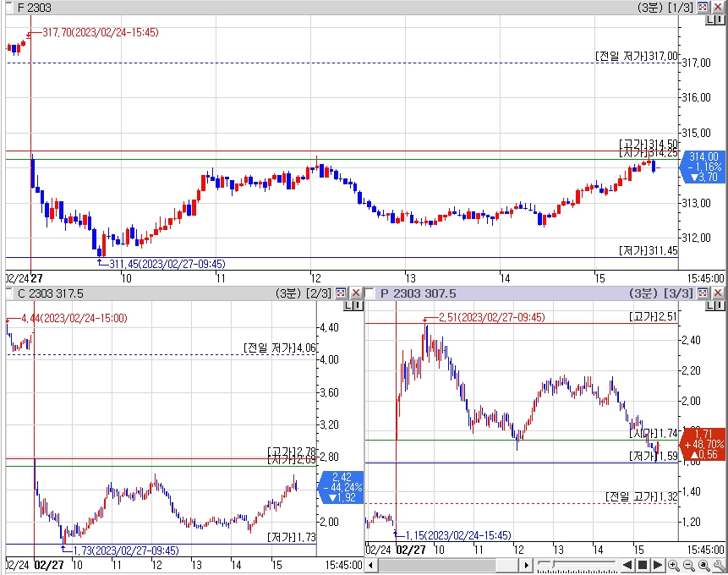Close the C 2303 317.5 chart pane
728x575 pixels.
pyautogui.click(x=356, y=293)
